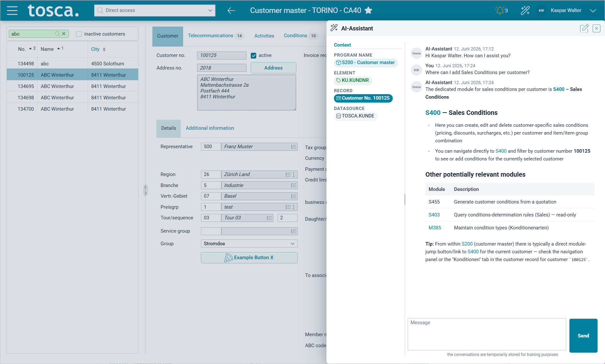The height and width of the screenshot is (364, 605).
Task: Click the AI magic wand icon in header
Action: [x=525, y=10]
